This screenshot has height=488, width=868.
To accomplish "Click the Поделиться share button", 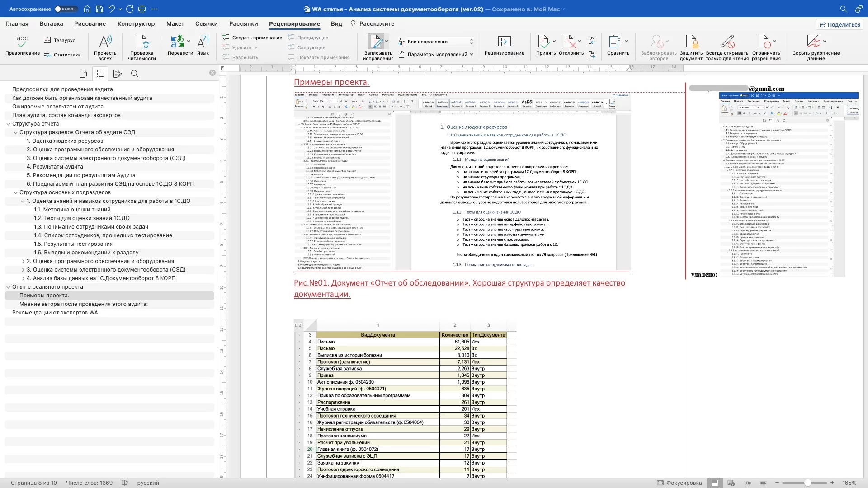I will pyautogui.click(x=840, y=24).
